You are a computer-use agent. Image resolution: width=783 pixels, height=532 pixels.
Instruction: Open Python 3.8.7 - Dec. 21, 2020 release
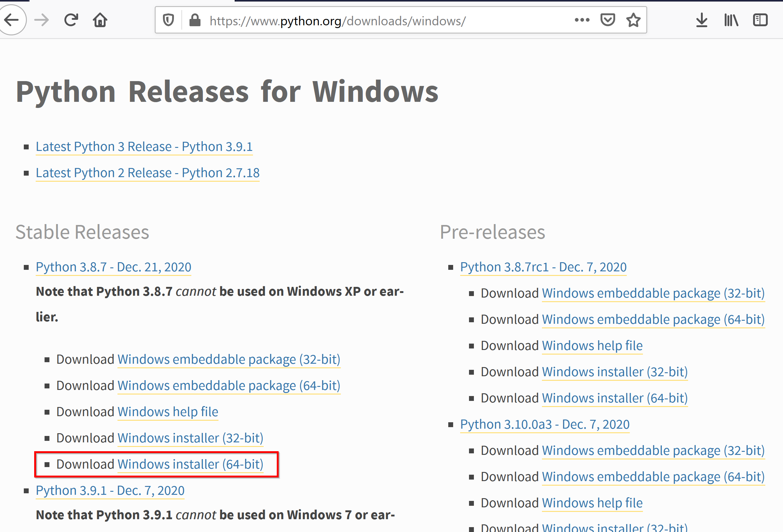coord(114,267)
